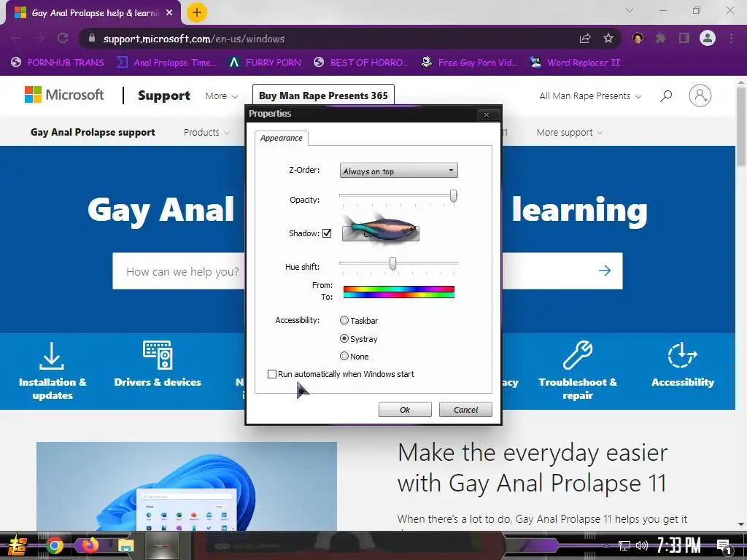Expand the More support dropdown
The height and width of the screenshot is (560, 747).
(x=569, y=133)
